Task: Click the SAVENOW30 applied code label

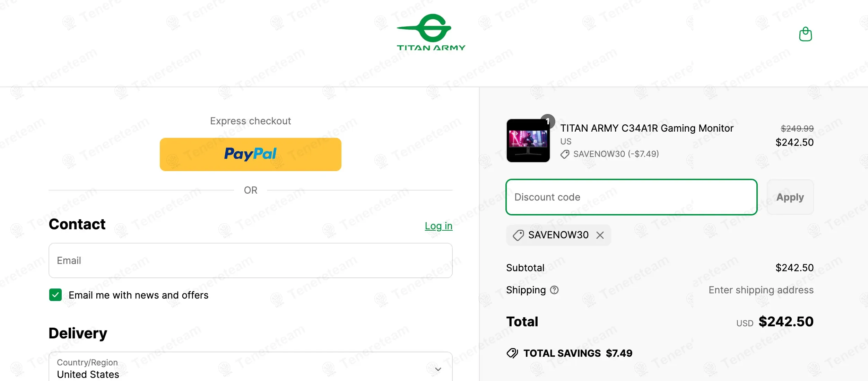Action: (558, 235)
